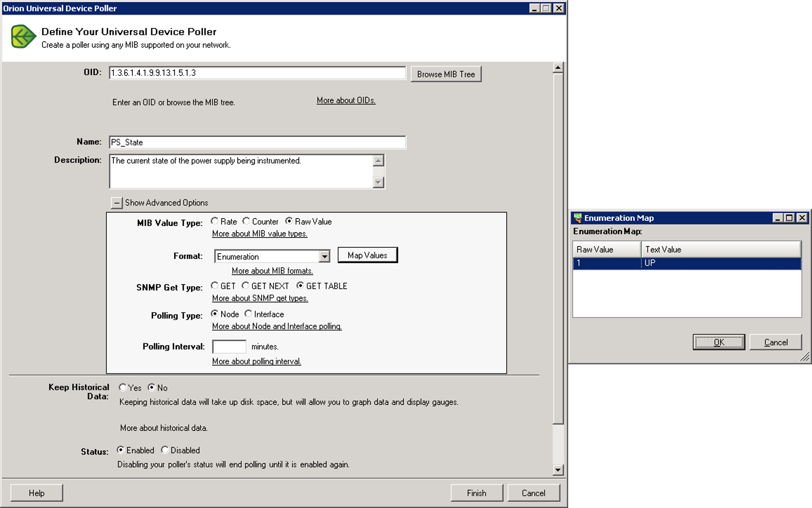This screenshot has height=508, width=812.
Task: Minimize the Orion Universal Device Poller window
Action: 534,8
